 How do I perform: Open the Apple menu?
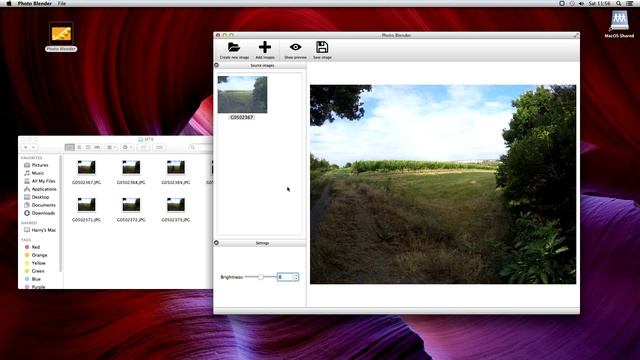[9, 3]
